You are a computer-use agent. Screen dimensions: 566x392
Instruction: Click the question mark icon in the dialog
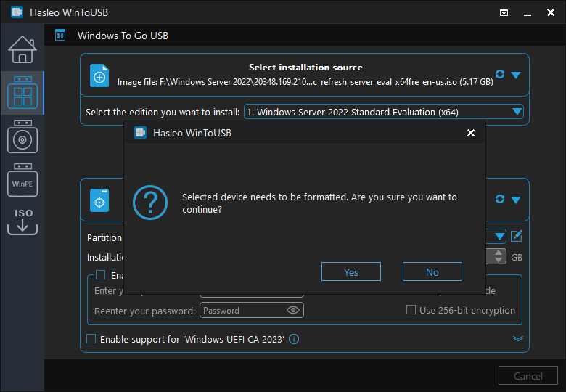point(150,203)
